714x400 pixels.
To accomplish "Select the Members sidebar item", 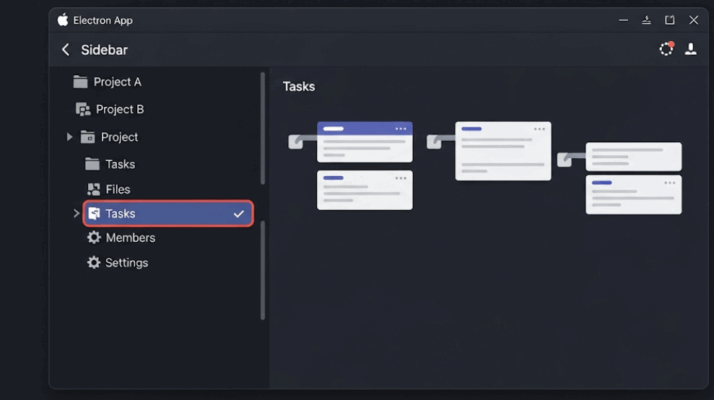I will tap(121, 237).
